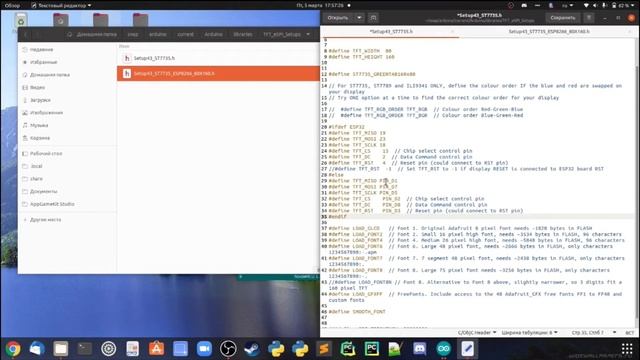
Task: Click new document icon in text editor header
Action: [373, 18]
